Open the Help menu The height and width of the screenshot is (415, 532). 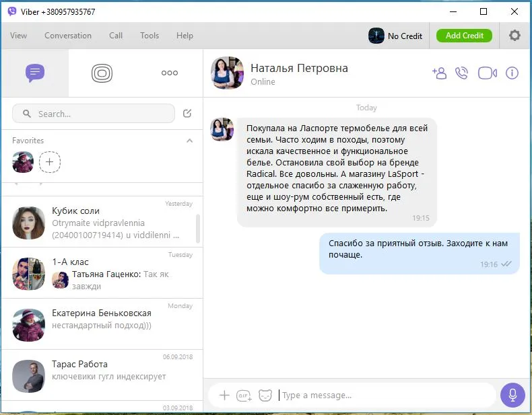pos(185,36)
